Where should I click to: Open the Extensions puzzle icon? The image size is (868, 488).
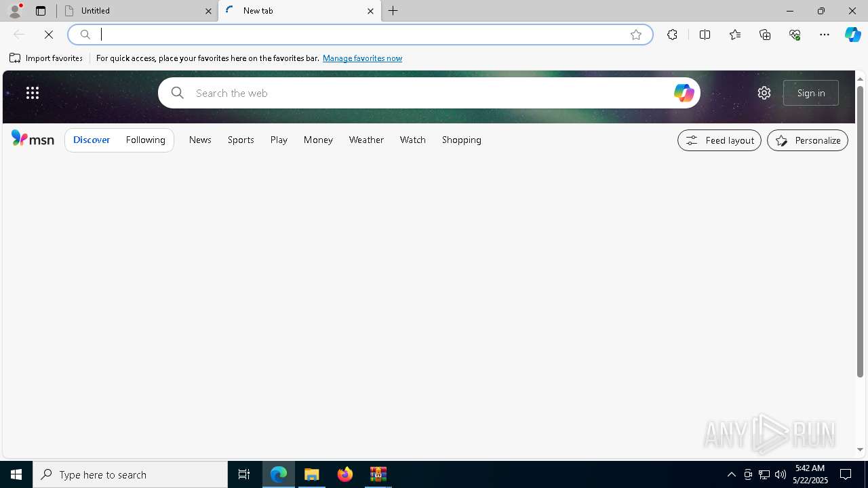pyautogui.click(x=672, y=35)
